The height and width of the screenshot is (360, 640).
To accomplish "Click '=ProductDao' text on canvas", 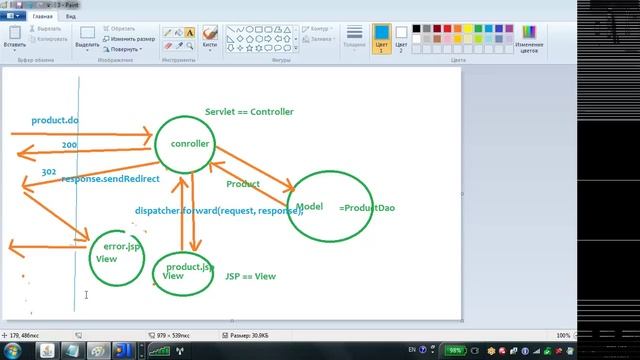I will pyautogui.click(x=367, y=208).
